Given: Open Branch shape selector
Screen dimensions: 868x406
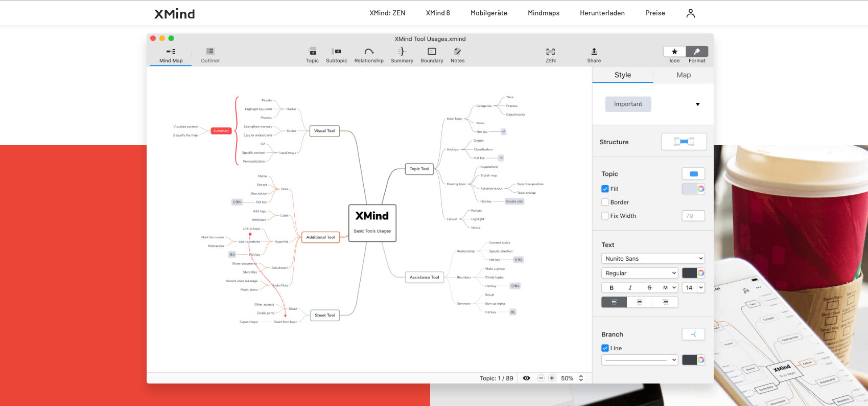Looking at the screenshot, I should pyautogui.click(x=693, y=334).
